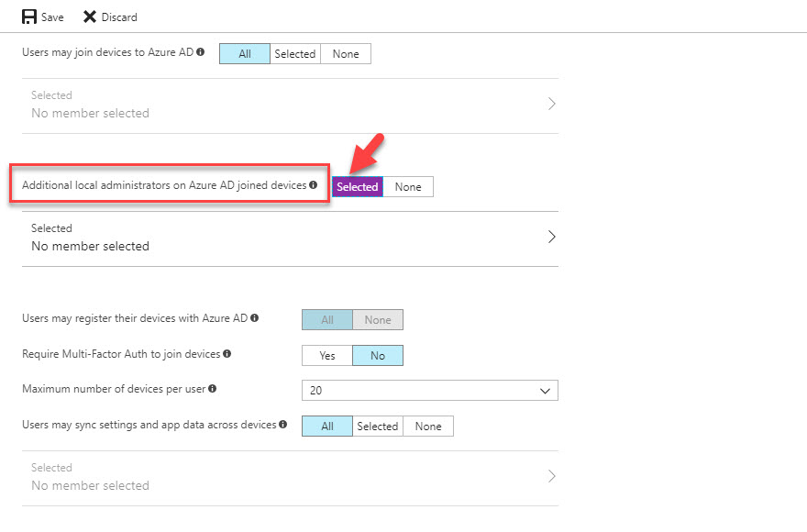Click 'Maximum number of devices per user' label
This screenshot has height=532, width=807.
[x=114, y=389]
